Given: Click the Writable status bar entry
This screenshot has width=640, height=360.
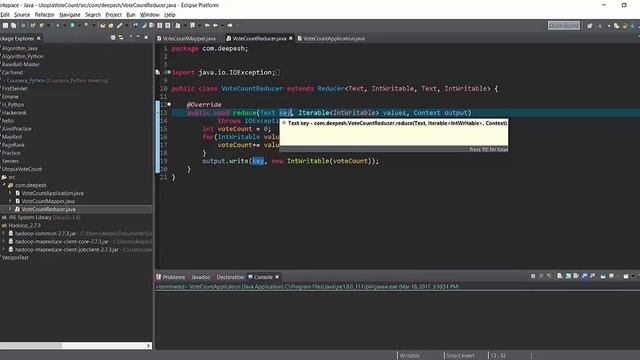Looking at the screenshot, I should (x=409, y=356).
